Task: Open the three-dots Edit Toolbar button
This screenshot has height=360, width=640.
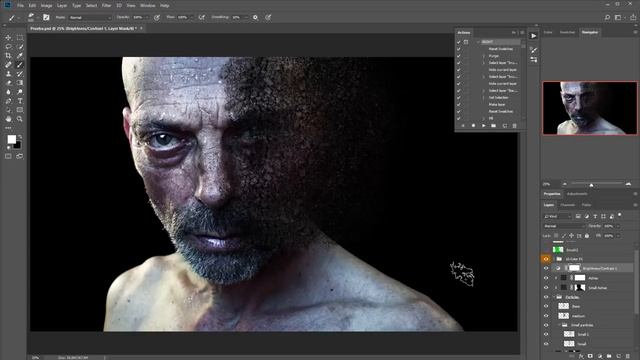Action: pyautogui.click(x=8, y=128)
